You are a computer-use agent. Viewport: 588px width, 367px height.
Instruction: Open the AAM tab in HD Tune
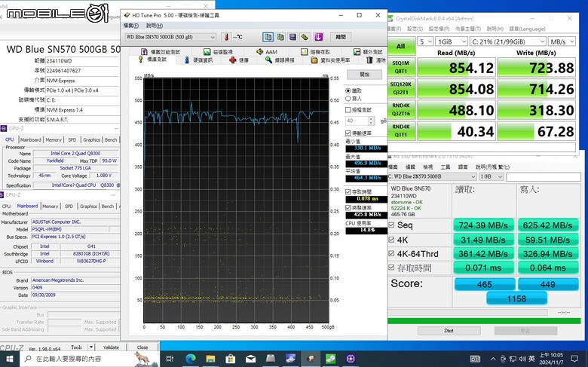267,52
